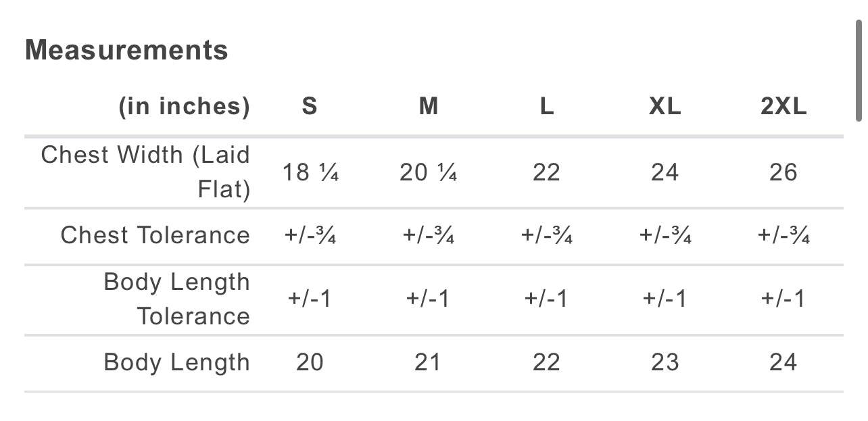868x421 pixels.
Task: Select the M size column header
Action: click(x=429, y=107)
